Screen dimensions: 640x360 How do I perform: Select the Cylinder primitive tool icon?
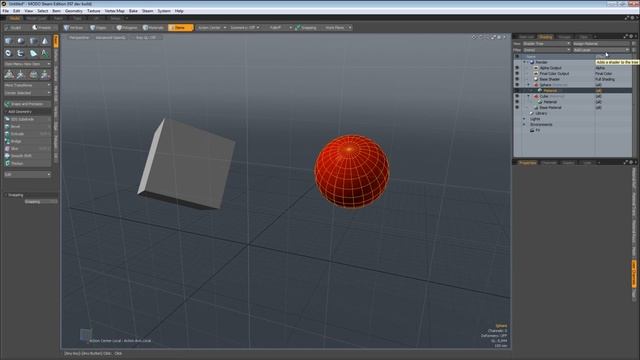(x=33, y=41)
